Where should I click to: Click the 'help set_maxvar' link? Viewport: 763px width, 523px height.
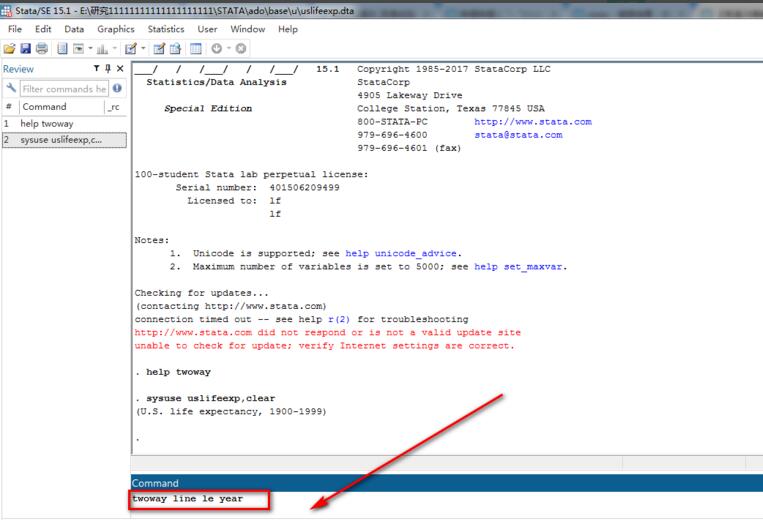519,267
